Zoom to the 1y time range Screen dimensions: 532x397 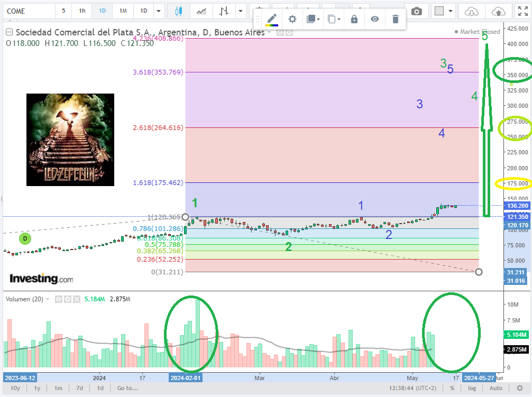[x=38, y=388]
